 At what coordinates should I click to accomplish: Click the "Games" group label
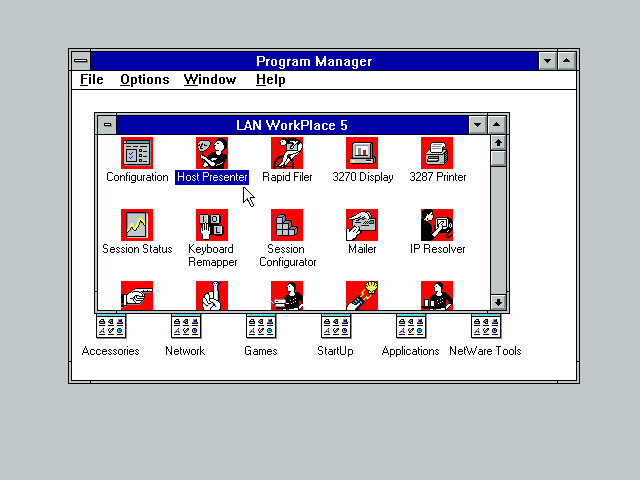[x=261, y=351]
